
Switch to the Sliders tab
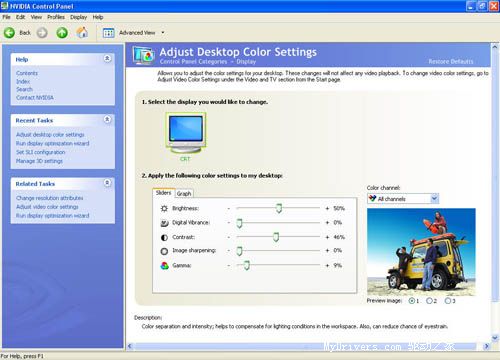click(x=163, y=193)
